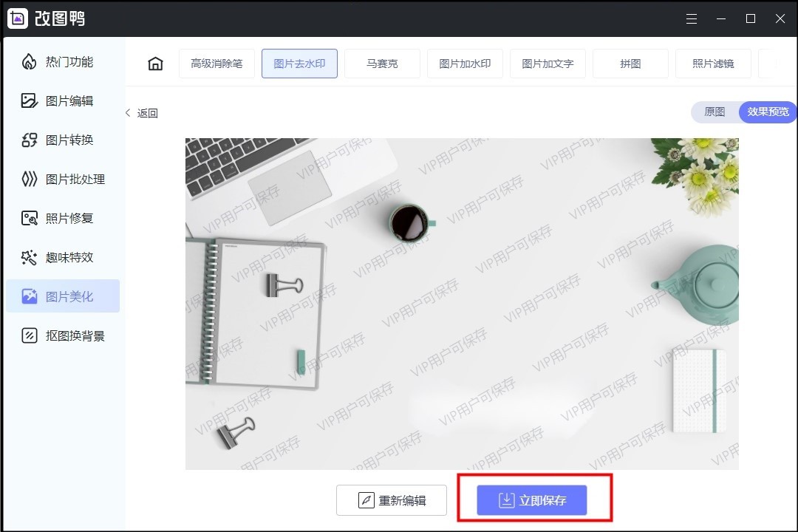Open the 图片编辑 sidebar tool
This screenshot has height=532, width=798.
point(63,100)
